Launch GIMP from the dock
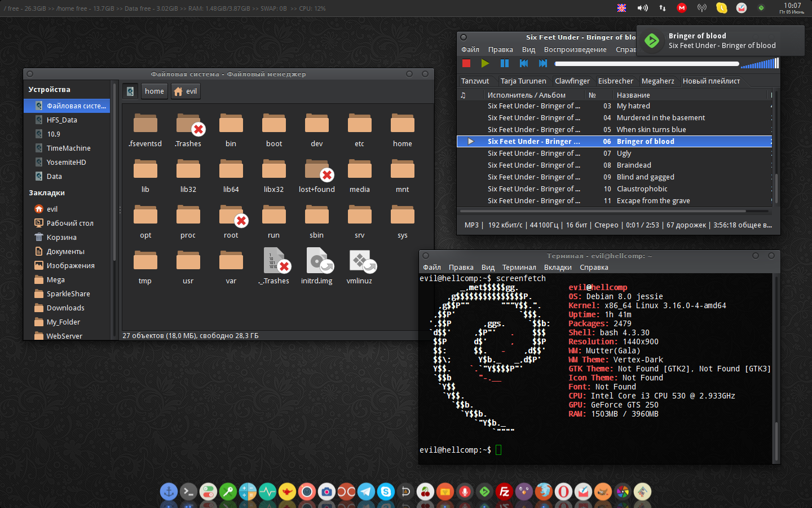This screenshot has width=812, height=508. pos(603,492)
